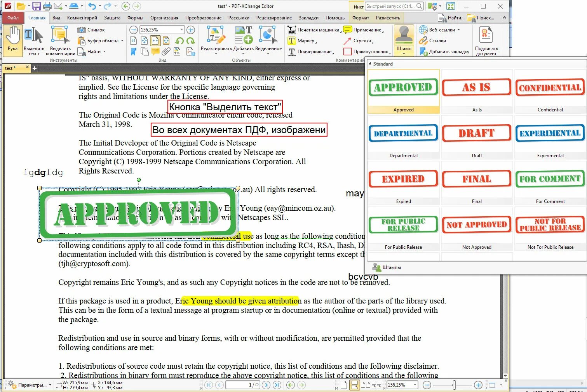Toggle fit visible view mode in ribbon
587x392 pixels.
pyautogui.click(x=166, y=41)
